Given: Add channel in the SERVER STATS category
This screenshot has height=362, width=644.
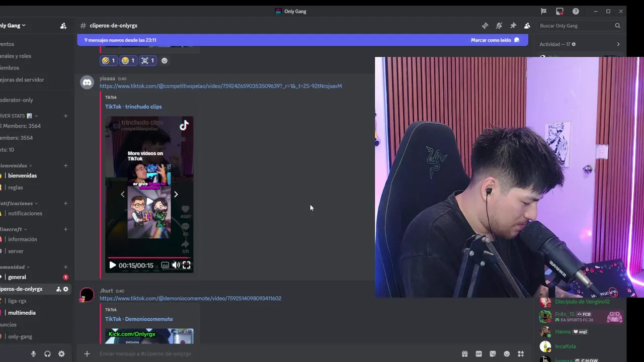Looking at the screenshot, I should [x=65, y=116].
